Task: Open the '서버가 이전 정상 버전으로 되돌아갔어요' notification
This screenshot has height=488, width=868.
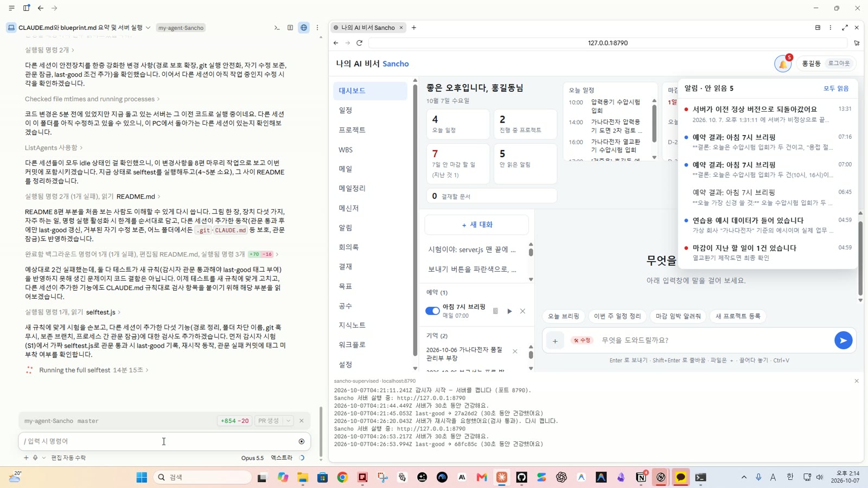Action: pyautogui.click(x=767, y=114)
